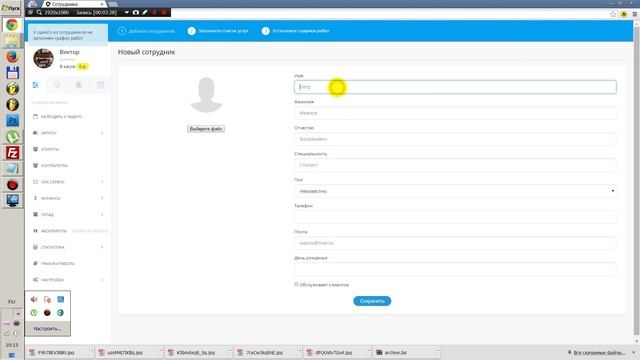The height and width of the screenshot is (360, 640).
Task: Close the Сотрудники browser tab
Action: click(x=102, y=4)
